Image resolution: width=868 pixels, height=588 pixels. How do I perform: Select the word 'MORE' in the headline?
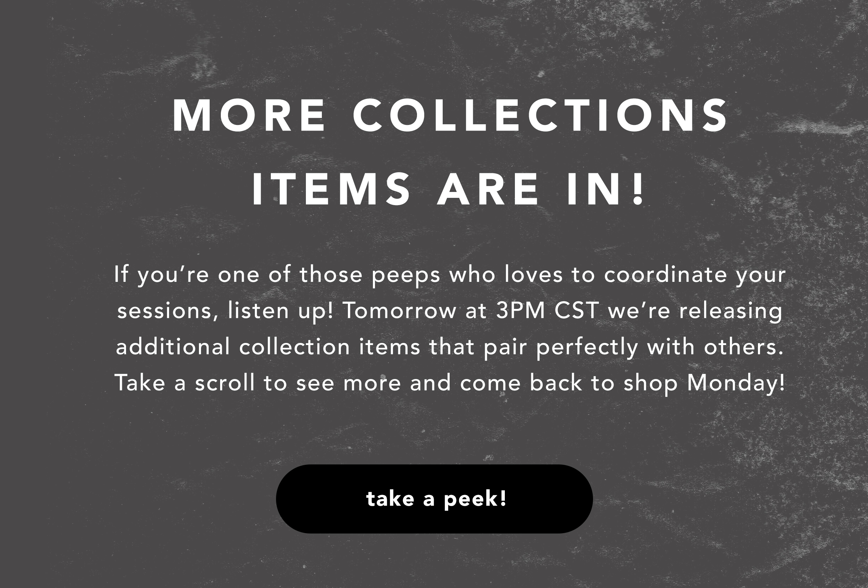(249, 115)
